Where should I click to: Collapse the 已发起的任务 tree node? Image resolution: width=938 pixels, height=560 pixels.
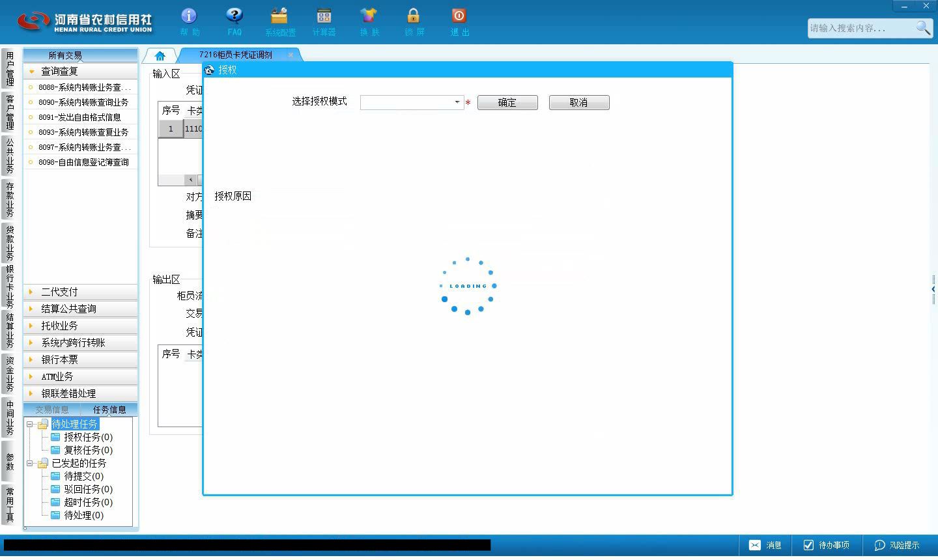pos(30,463)
